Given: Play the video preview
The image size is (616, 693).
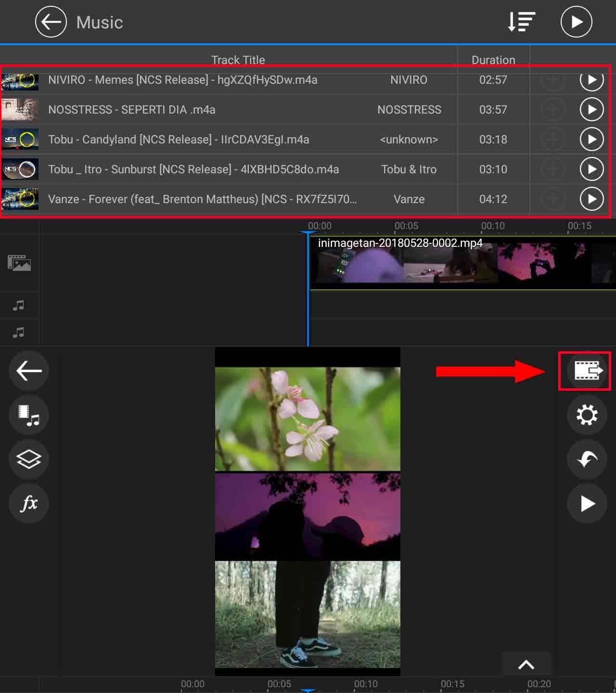Looking at the screenshot, I should (587, 503).
